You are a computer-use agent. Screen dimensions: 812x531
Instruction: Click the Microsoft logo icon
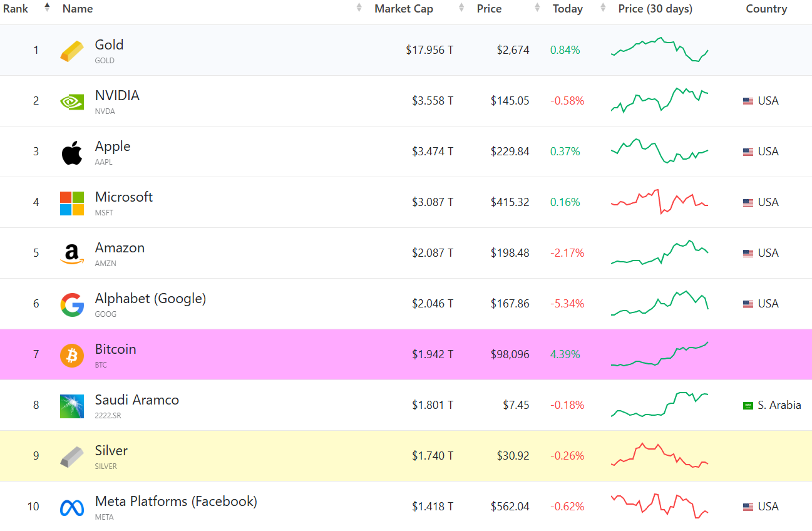[x=72, y=203]
